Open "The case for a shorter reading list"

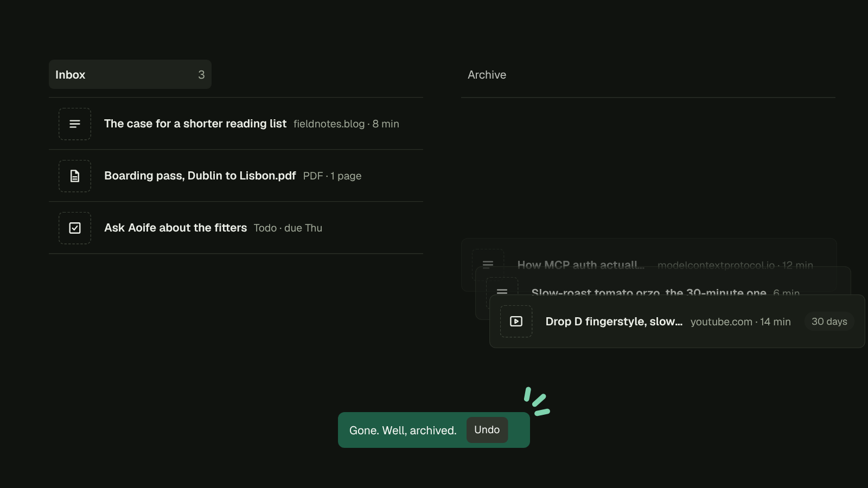tap(195, 124)
